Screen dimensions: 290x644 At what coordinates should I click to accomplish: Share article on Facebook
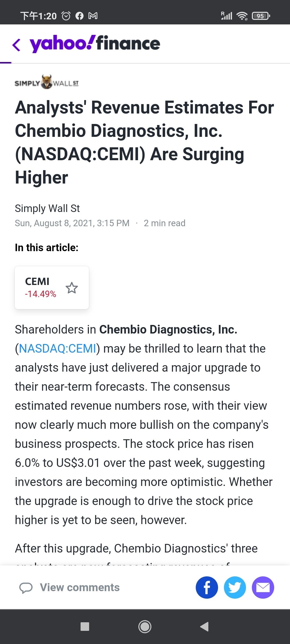pyautogui.click(x=207, y=587)
